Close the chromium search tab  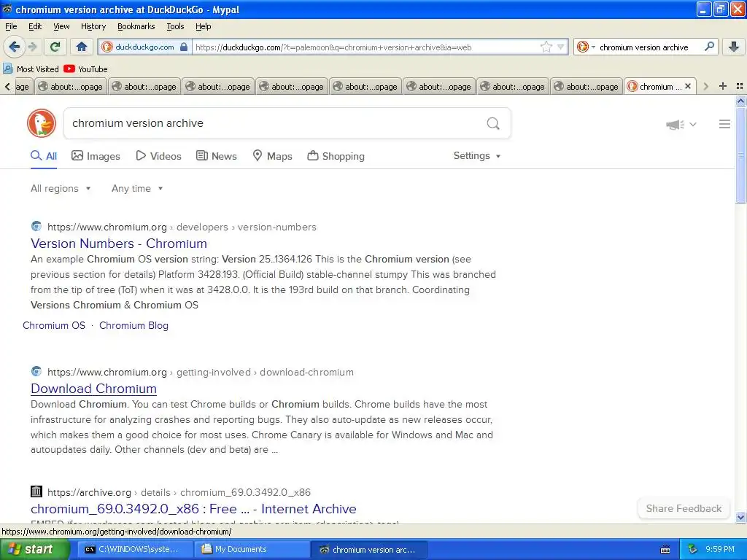point(687,86)
